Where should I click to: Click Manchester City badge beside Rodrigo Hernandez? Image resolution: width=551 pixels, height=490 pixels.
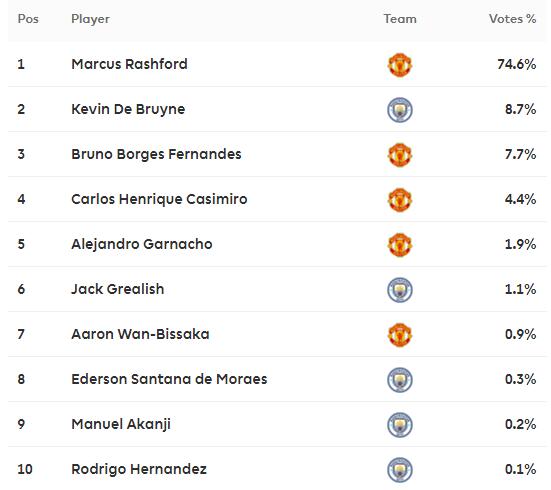click(x=400, y=470)
